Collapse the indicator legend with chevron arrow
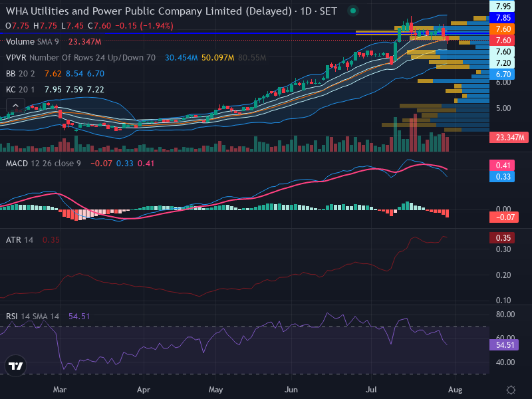 click(x=15, y=106)
